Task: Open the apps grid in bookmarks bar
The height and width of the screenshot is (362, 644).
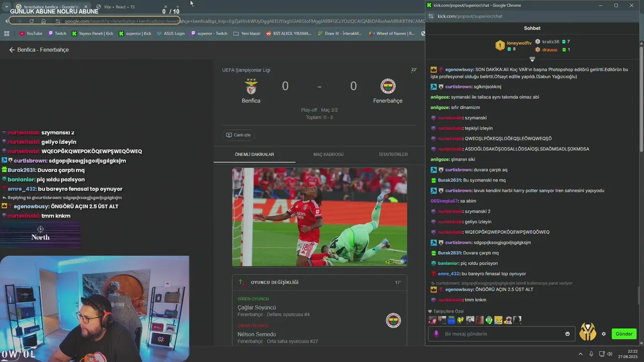Action: point(7,34)
